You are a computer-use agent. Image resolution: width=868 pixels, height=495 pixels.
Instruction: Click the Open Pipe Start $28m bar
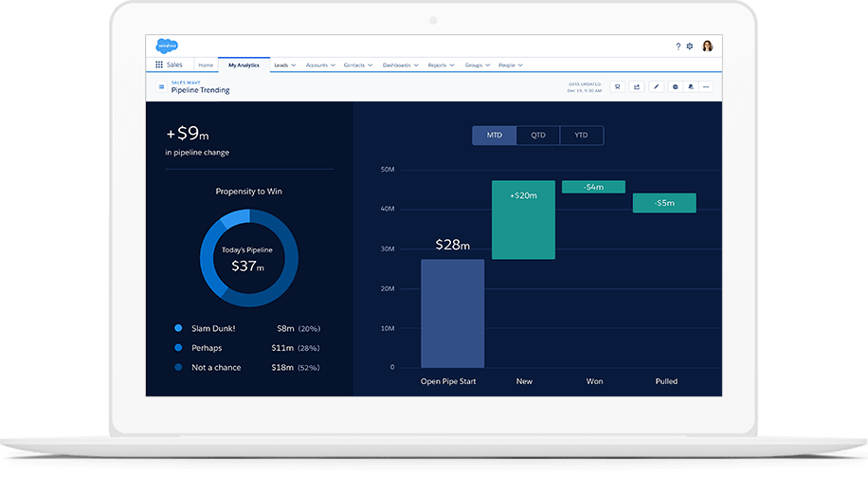(452, 313)
